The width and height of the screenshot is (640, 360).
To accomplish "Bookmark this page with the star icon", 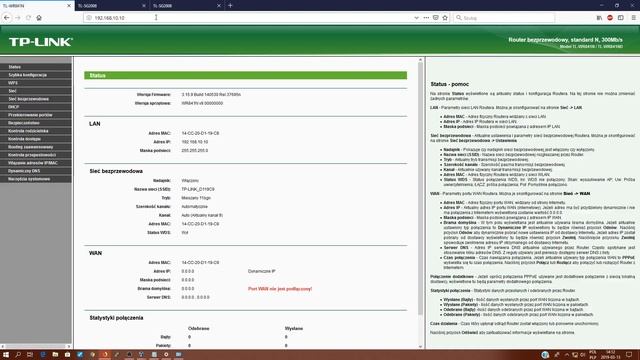I will (x=445, y=18).
